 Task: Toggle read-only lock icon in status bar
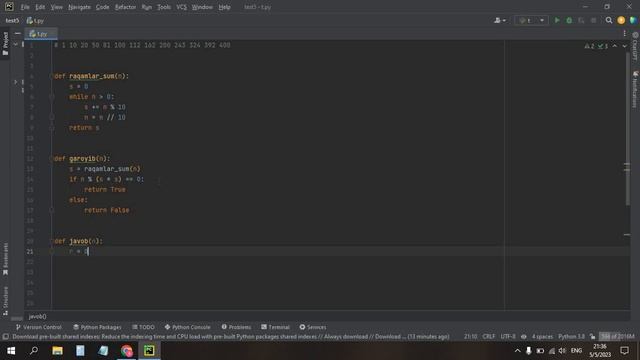pyautogui.click(x=592, y=337)
